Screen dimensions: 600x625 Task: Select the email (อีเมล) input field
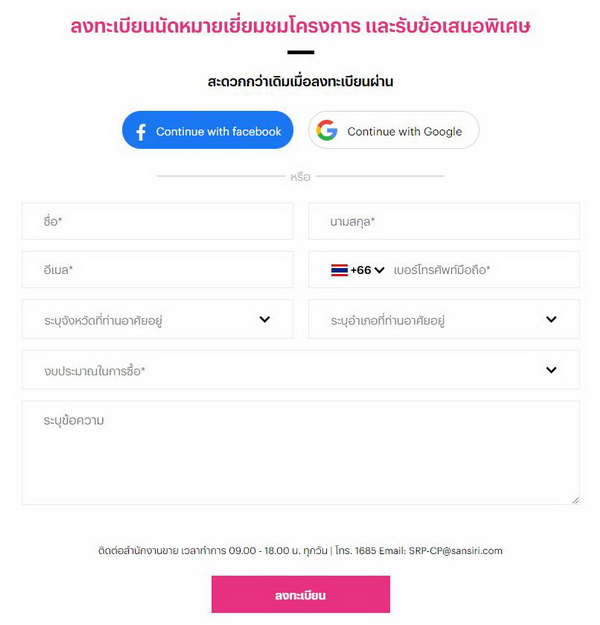tap(157, 270)
